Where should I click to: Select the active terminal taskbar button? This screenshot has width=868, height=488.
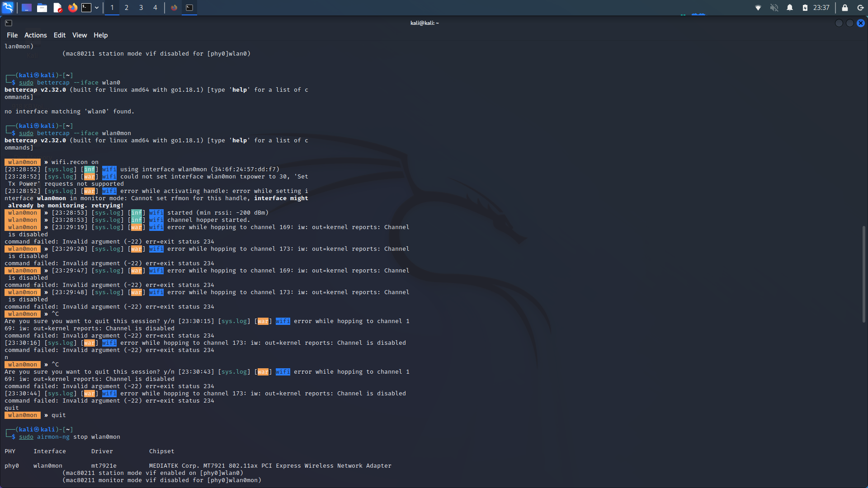[x=189, y=8]
